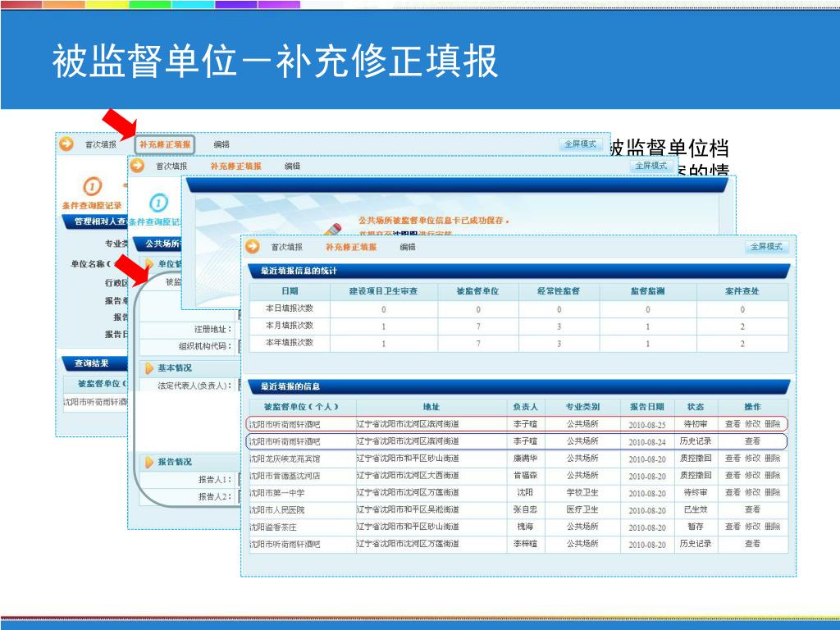Click 全屏模式 button in the rearmost window

point(580,144)
